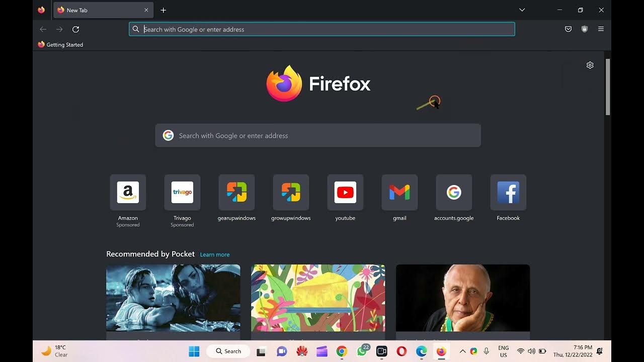Click the Reload page icon

(x=75, y=29)
